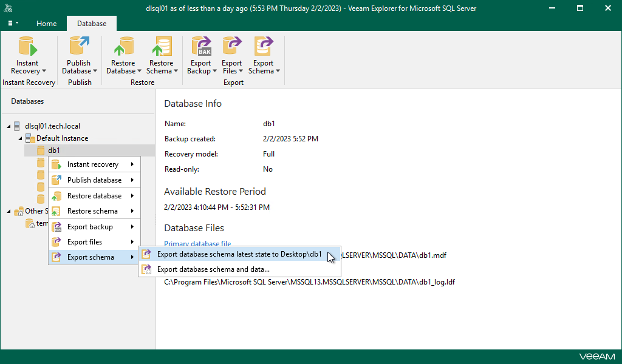Click the Export backup context menu icon

click(x=56, y=227)
